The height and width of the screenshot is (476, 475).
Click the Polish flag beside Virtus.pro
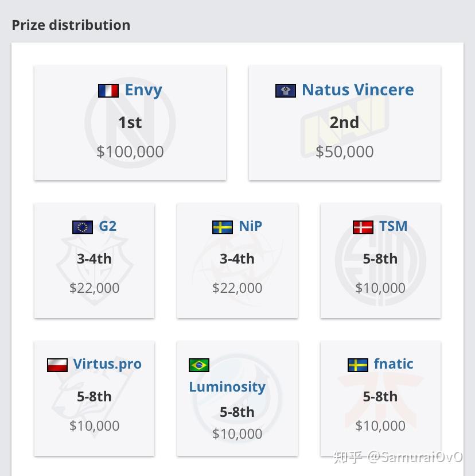click(57, 365)
